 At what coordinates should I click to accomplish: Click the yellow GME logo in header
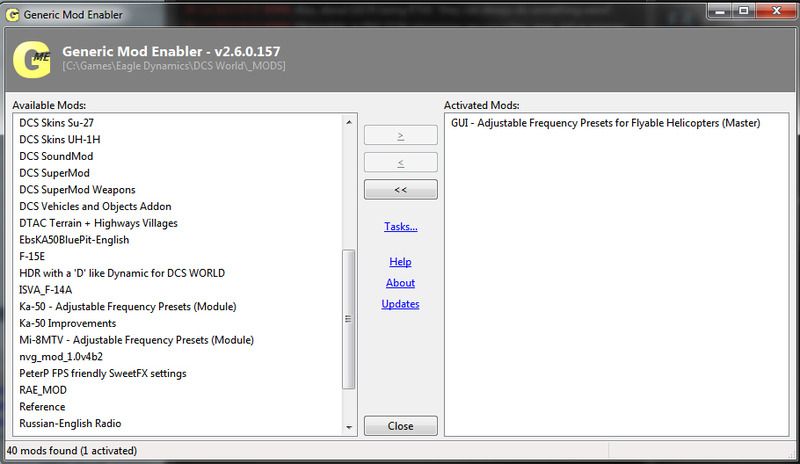tap(31, 60)
